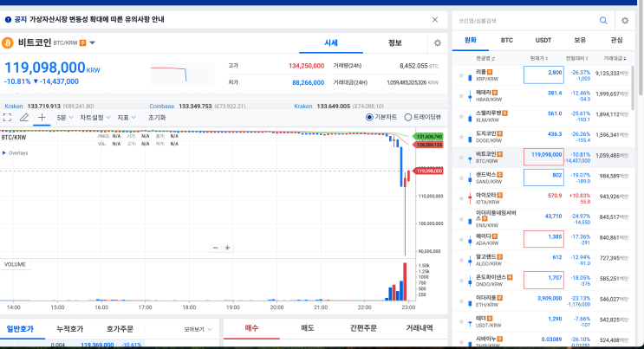Favorite the BTC/KRW row star
This screenshot has height=349, width=644.
(x=461, y=158)
